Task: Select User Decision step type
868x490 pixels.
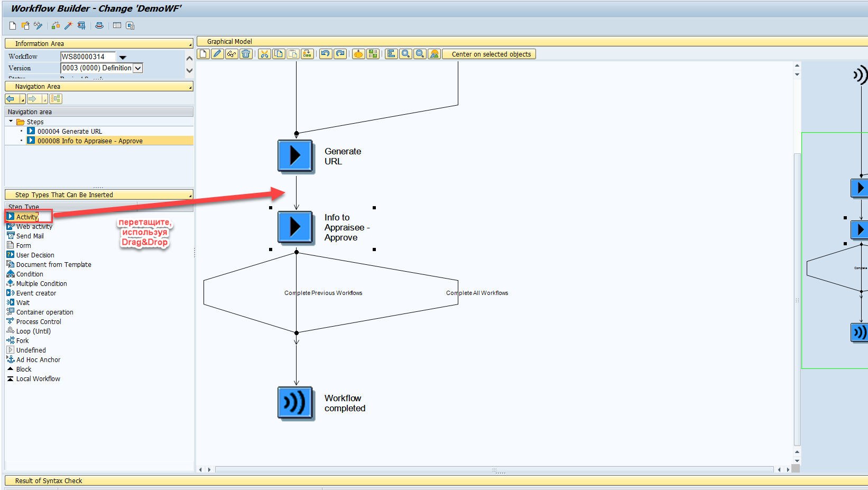Action: (x=35, y=255)
